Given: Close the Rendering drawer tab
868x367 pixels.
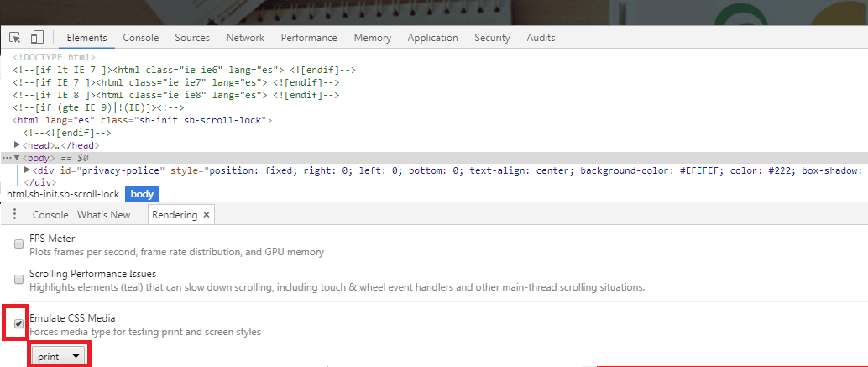Looking at the screenshot, I should click(x=207, y=215).
